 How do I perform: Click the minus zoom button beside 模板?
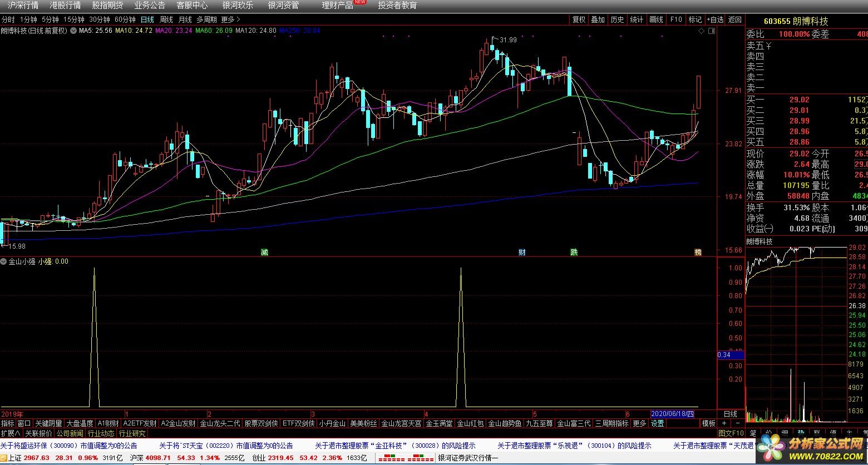tap(738, 423)
